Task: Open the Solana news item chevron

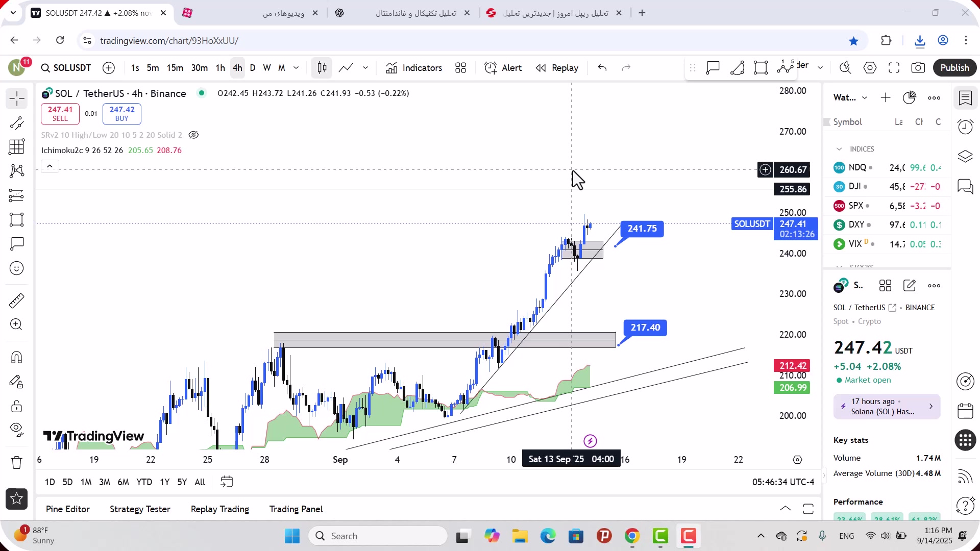Action: tap(931, 407)
